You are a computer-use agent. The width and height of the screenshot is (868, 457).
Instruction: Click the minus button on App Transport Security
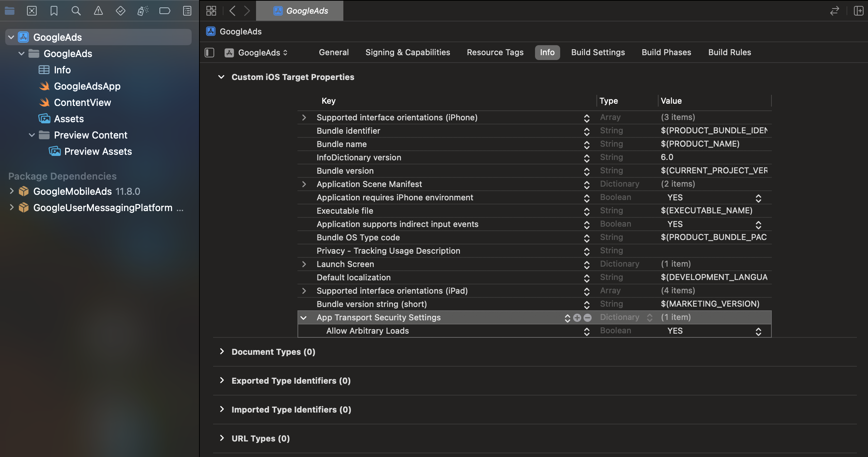[588, 318]
